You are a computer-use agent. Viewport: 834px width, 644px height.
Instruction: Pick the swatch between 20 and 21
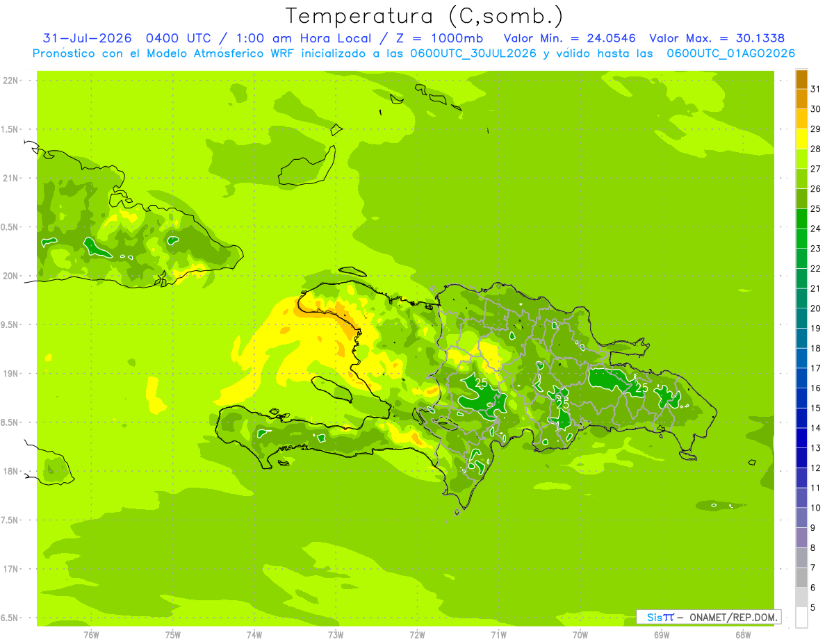801,299
